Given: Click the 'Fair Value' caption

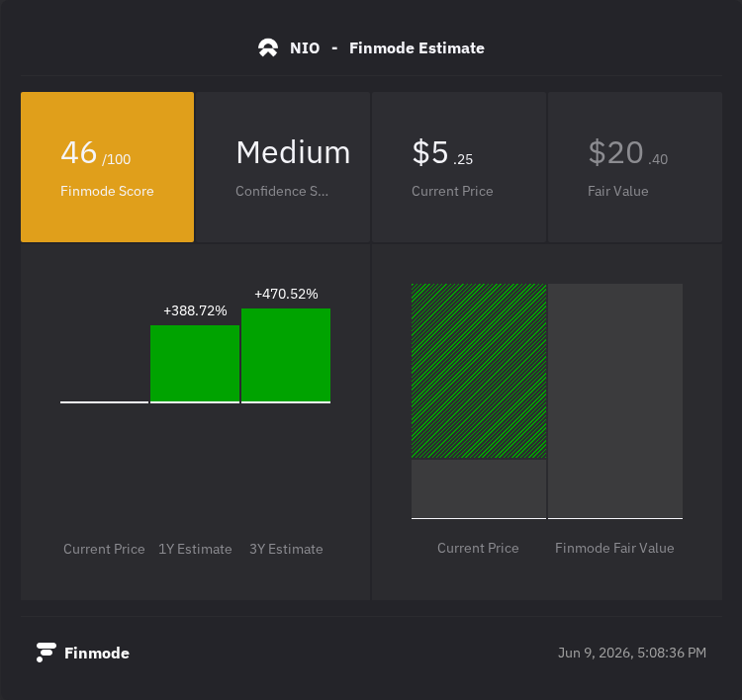Looking at the screenshot, I should coord(618,191).
